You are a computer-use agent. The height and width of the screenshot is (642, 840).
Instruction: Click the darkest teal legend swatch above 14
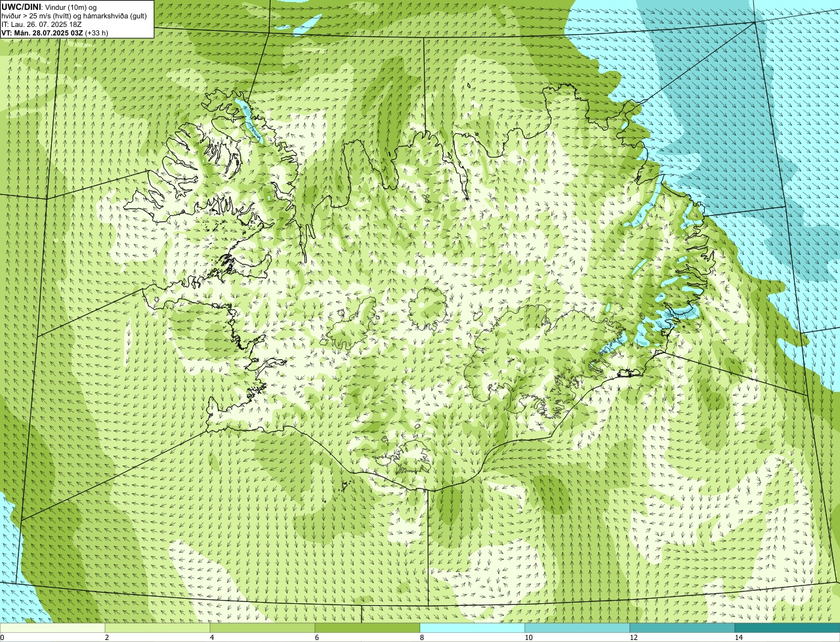[787, 628]
